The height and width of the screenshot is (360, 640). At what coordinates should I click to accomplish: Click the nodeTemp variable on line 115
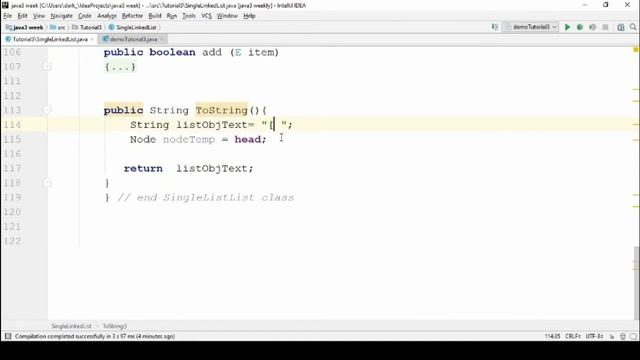coord(189,140)
